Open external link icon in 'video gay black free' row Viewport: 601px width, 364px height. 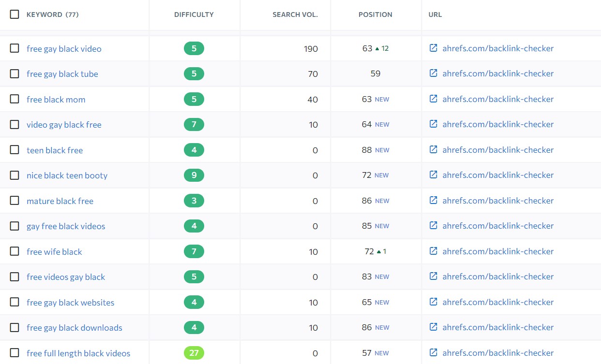(x=434, y=124)
